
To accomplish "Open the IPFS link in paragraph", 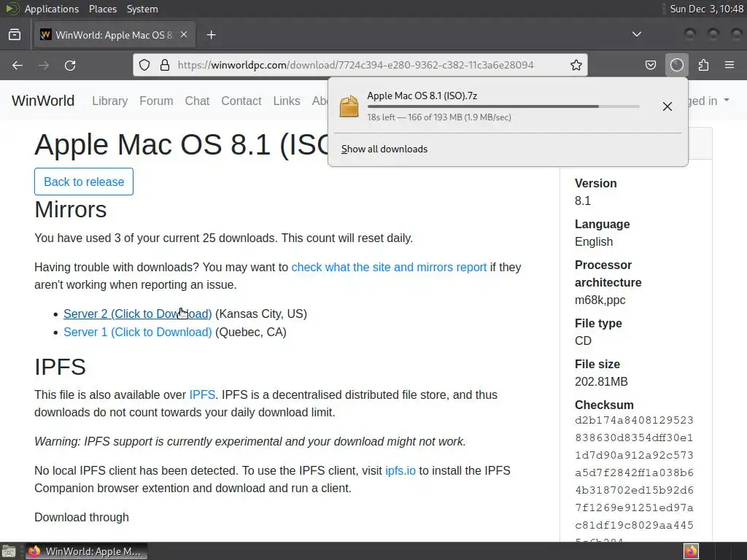I will 202,394.
